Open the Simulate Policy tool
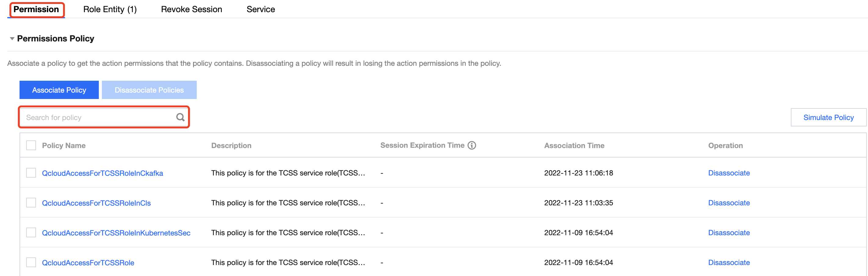This screenshot has width=868, height=276. (828, 117)
